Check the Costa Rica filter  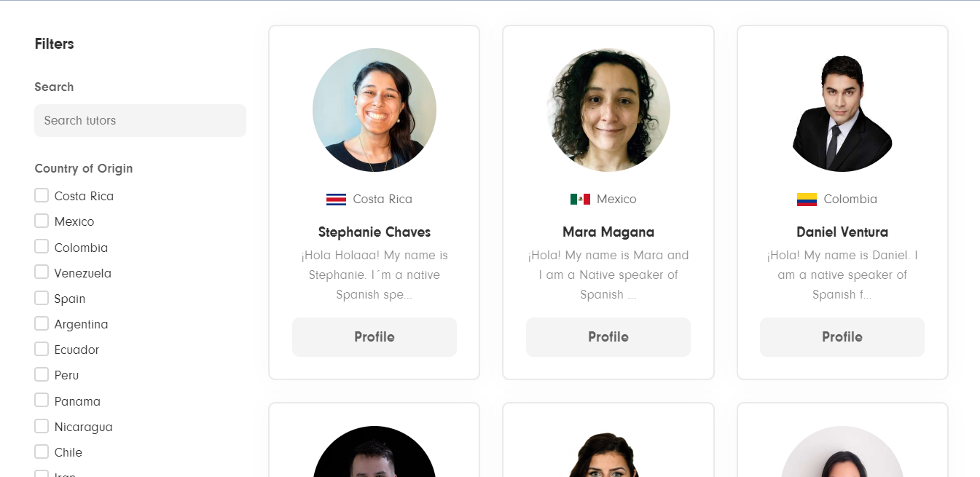click(42, 195)
